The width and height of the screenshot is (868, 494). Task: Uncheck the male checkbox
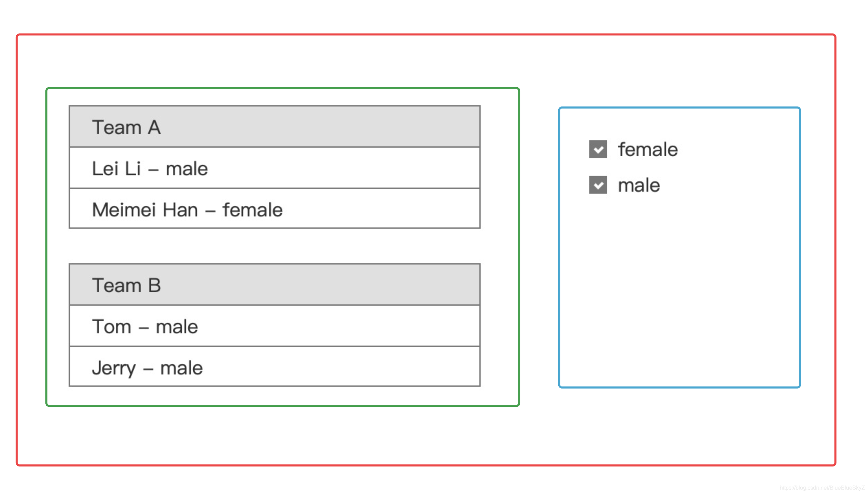597,185
